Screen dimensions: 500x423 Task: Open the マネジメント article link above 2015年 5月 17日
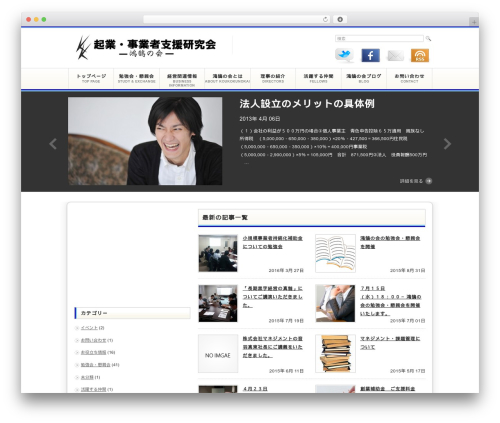(x=390, y=343)
